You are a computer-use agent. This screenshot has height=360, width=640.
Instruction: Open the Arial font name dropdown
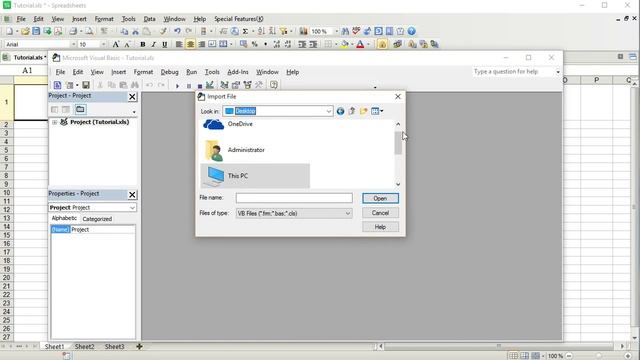click(x=74, y=44)
